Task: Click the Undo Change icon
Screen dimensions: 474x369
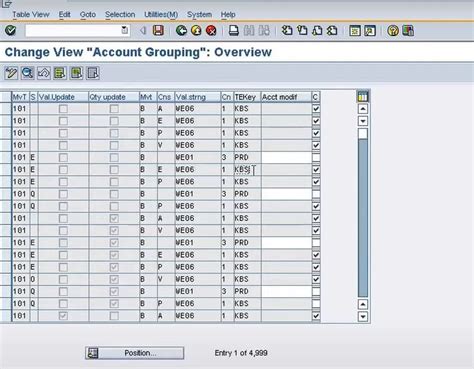Action: [44, 73]
